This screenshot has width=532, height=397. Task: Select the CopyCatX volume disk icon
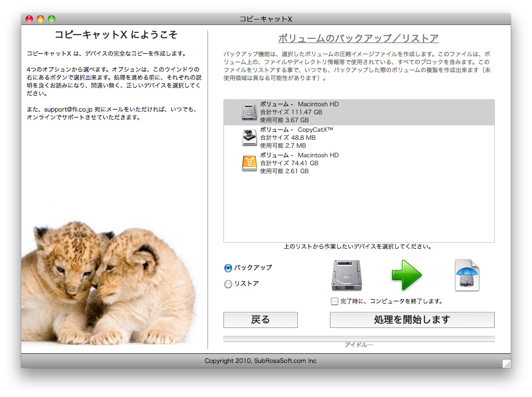(250, 138)
